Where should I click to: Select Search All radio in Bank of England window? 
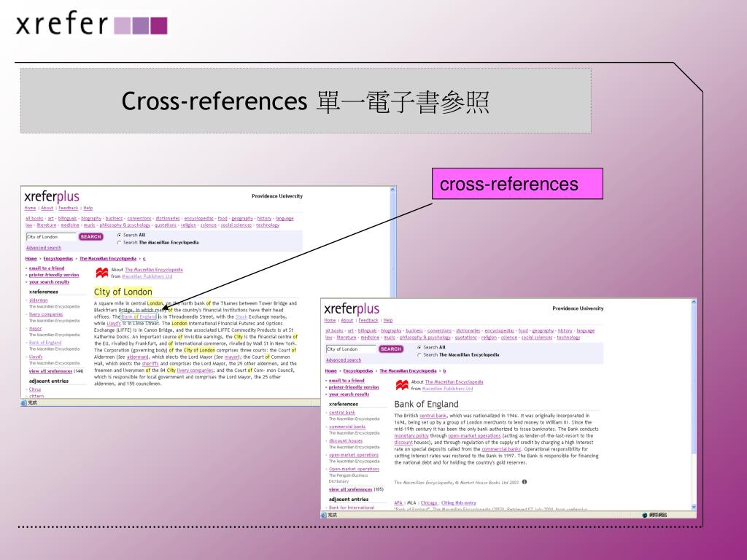coord(419,348)
